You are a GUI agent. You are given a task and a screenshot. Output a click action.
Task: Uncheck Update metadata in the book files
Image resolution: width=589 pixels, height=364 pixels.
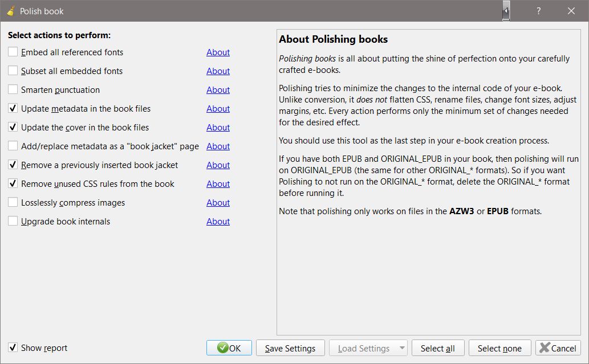point(13,109)
